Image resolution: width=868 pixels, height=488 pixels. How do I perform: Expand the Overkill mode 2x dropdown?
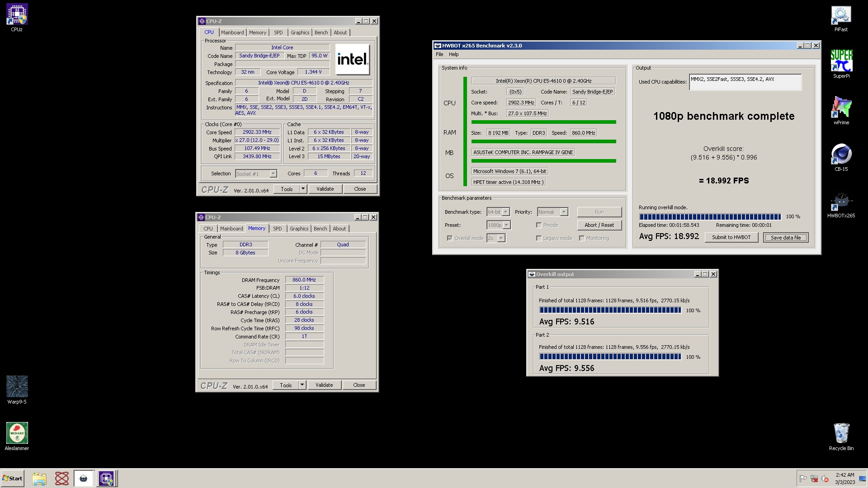click(x=501, y=238)
